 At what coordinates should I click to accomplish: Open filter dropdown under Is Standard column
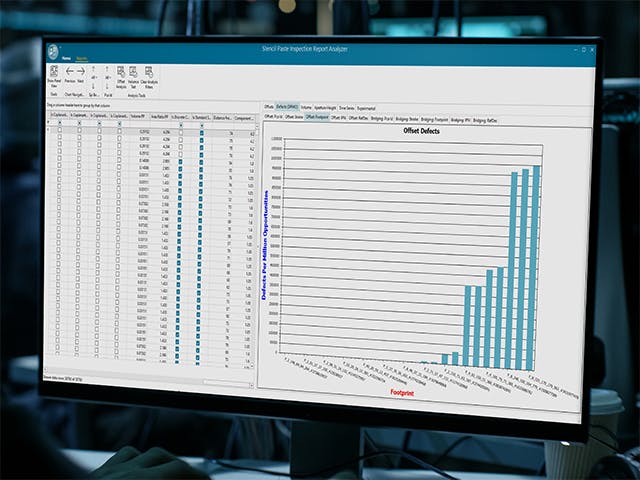[202, 125]
